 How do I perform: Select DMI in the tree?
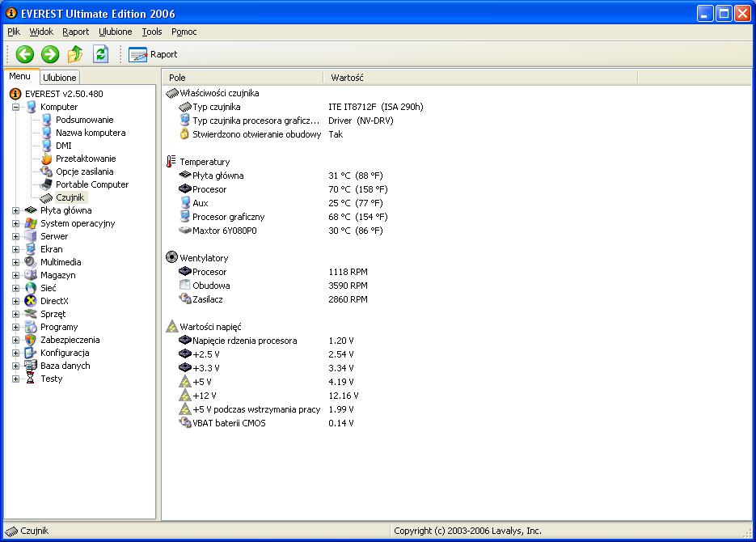click(64, 146)
